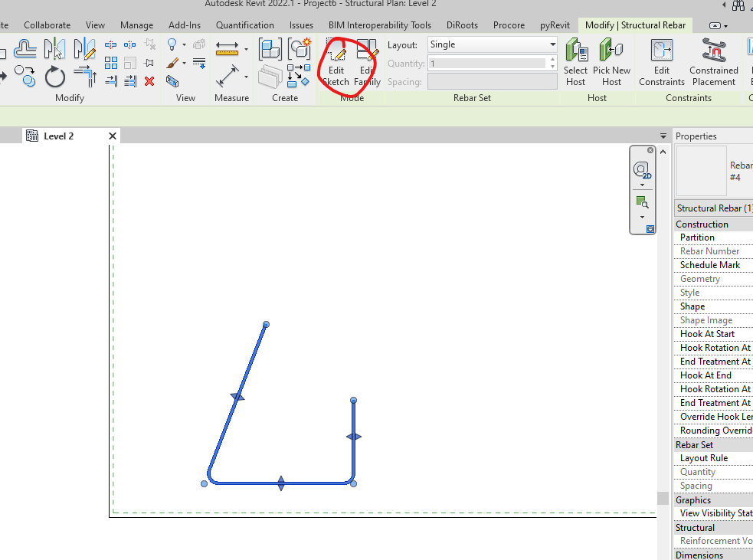Switch to the DiRoots tab
Image resolution: width=753 pixels, height=560 pixels.
[462, 25]
